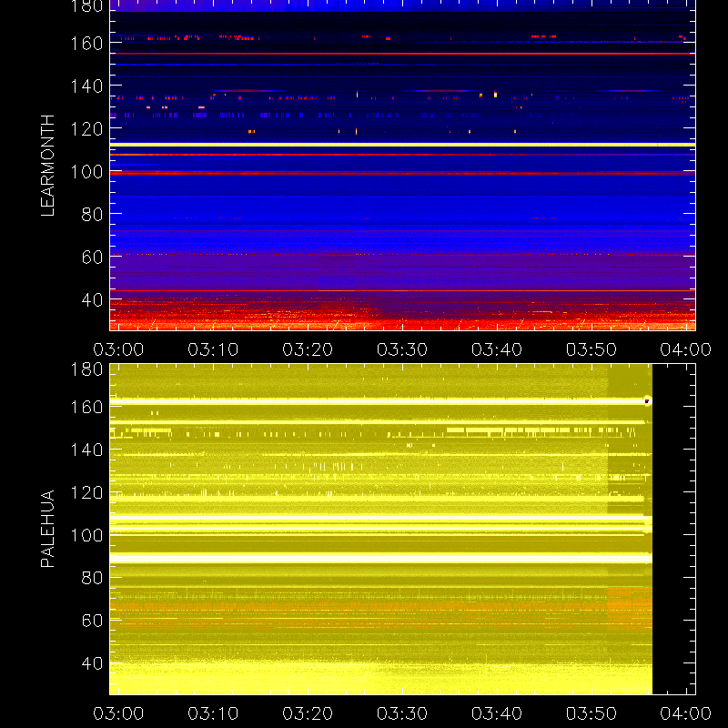Click the 03:50 time label under Palehua plot
Image resolution: width=728 pixels, height=728 pixels.
pos(591,713)
